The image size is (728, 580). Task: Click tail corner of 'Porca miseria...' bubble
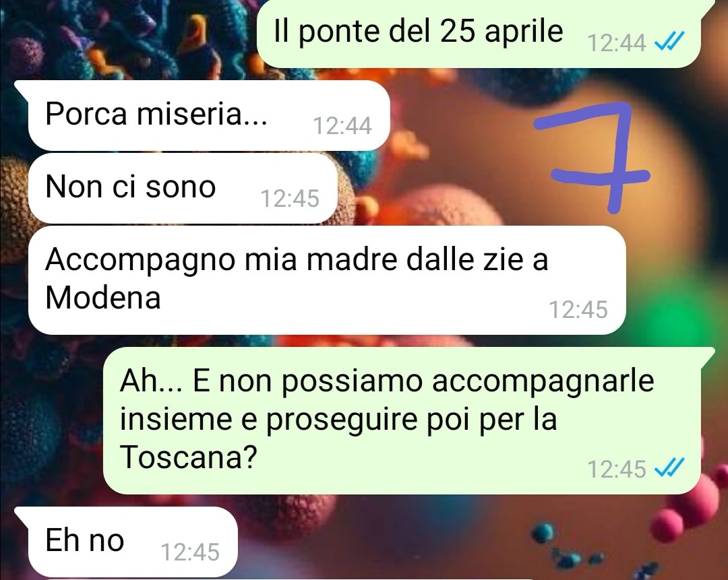pyautogui.click(x=21, y=87)
